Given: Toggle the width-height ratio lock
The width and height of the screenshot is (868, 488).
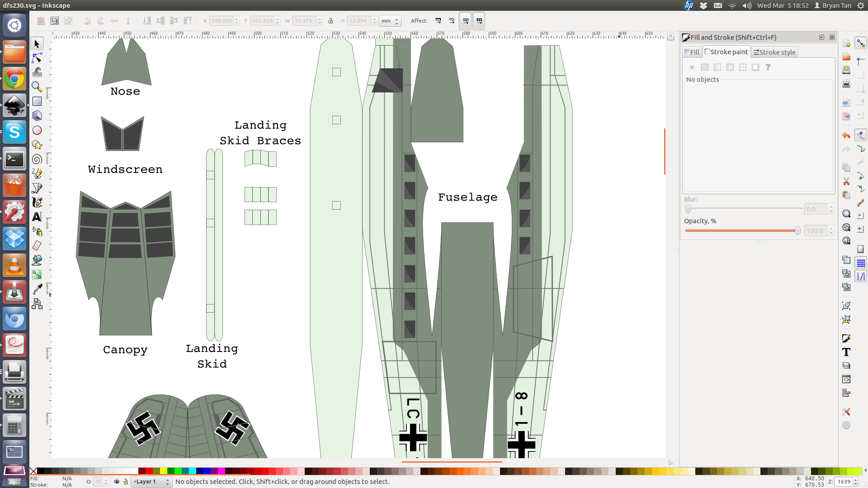Looking at the screenshot, I should (330, 21).
